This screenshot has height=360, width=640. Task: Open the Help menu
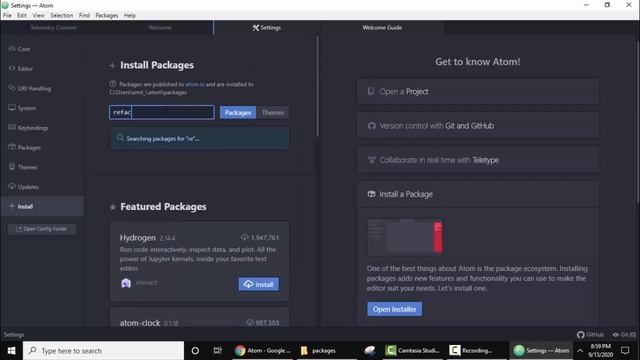tap(129, 16)
